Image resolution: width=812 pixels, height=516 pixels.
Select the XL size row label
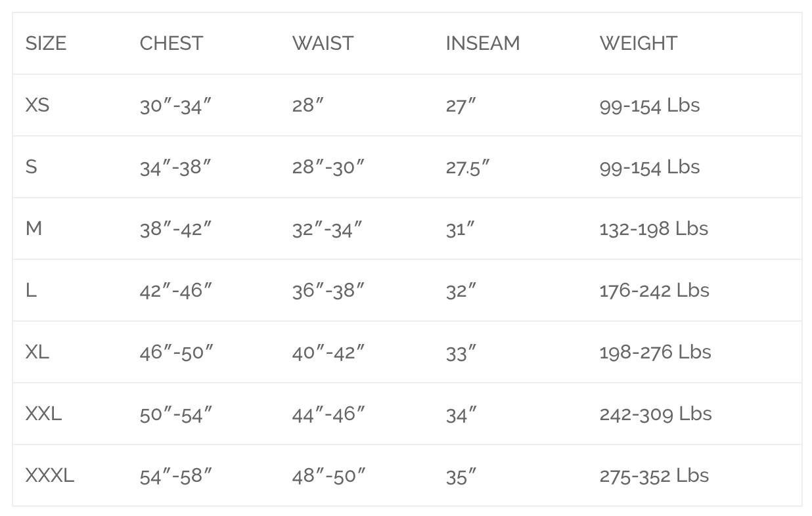[x=37, y=352]
